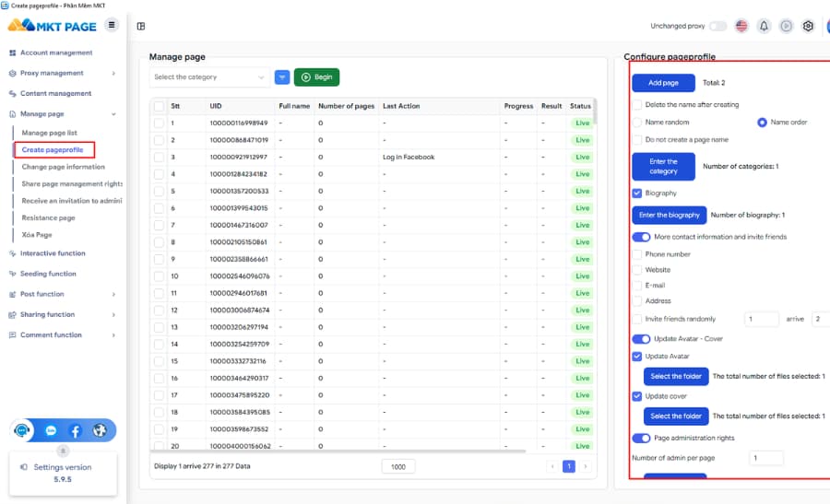The height and width of the screenshot is (504, 830).
Task: Open the messenger chat icon
Action: tap(51, 430)
